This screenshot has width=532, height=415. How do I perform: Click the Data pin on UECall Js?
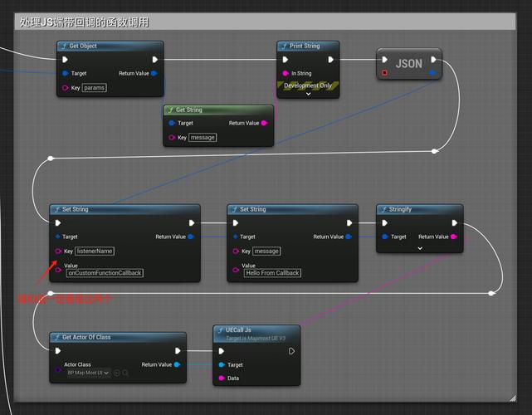(222, 378)
